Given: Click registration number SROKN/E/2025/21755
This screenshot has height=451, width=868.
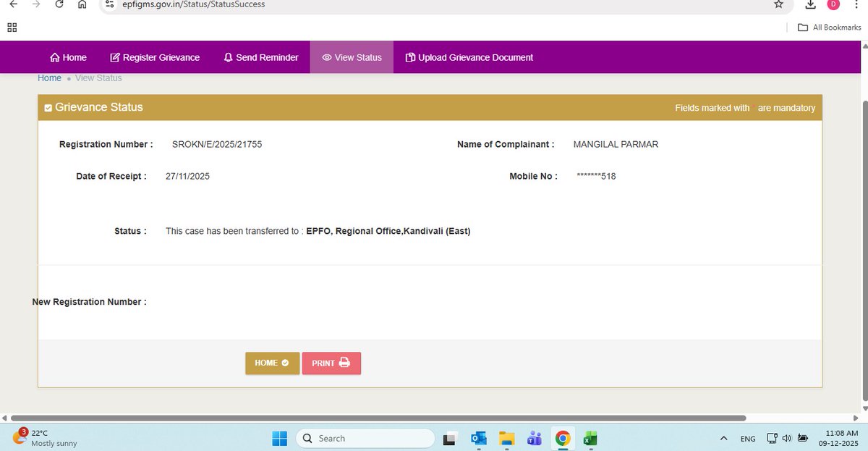Looking at the screenshot, I should 217,144.
